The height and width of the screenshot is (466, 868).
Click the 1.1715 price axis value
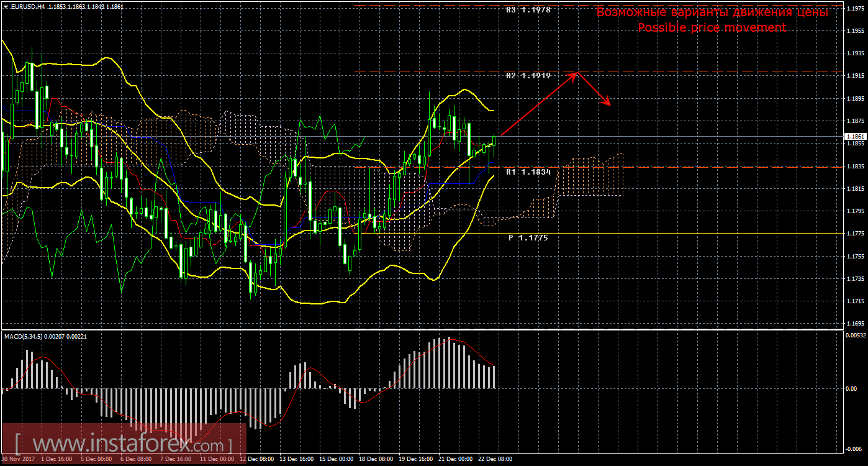point(855,301)
